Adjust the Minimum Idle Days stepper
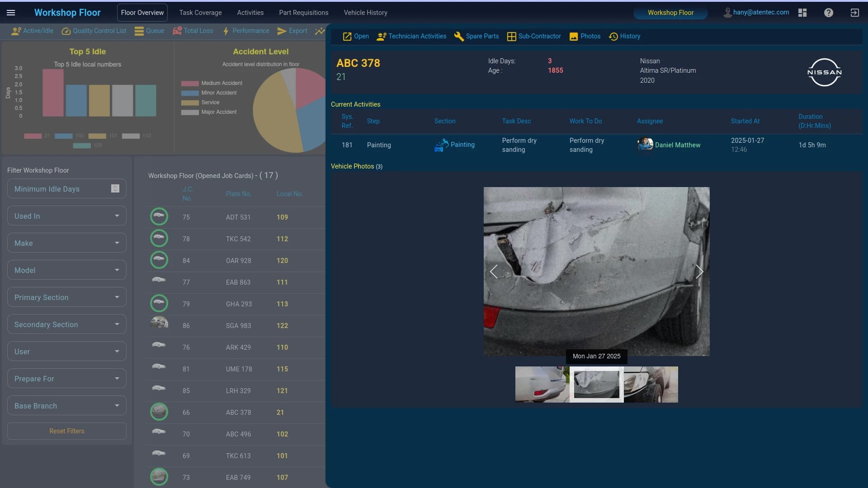 pyautogui.click(x=115, y=188)
